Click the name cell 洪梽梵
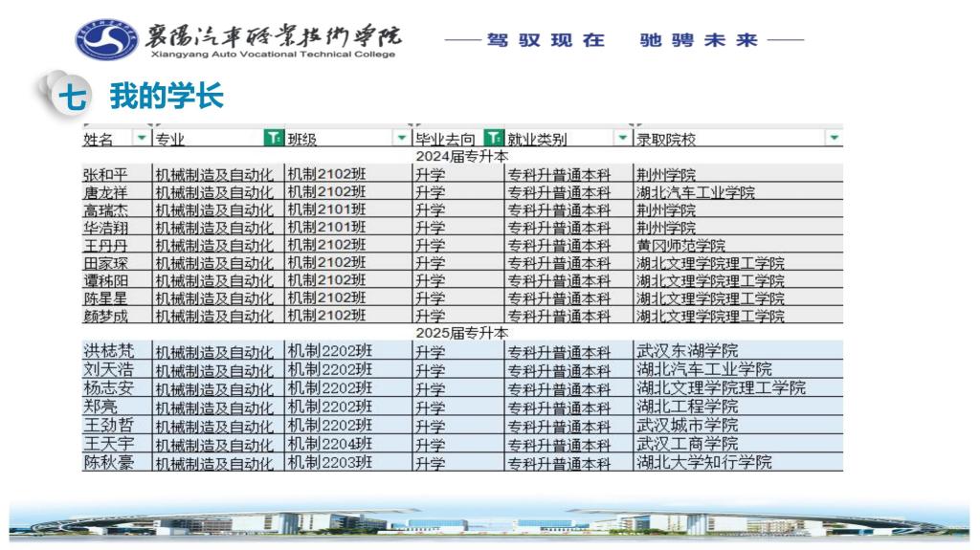Image resolution: width=980 pixels, height=550 pixels. (x=109, y=350)
